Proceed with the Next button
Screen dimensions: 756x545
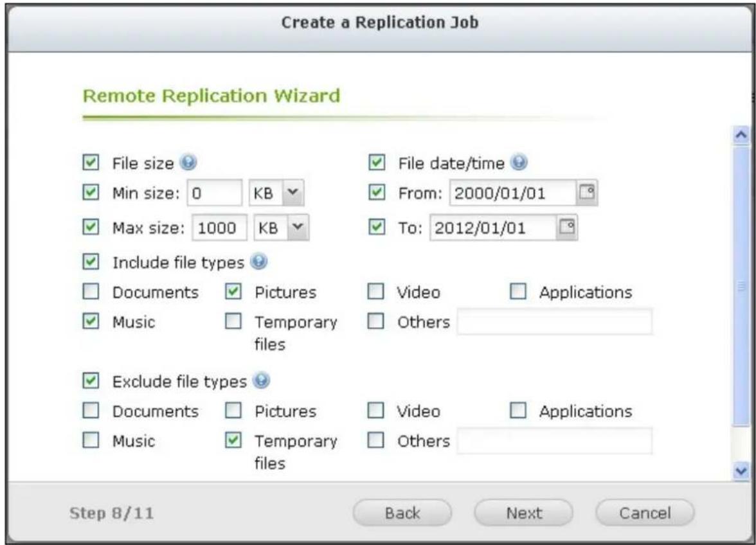pyautogui.click(x=524, y=513)
